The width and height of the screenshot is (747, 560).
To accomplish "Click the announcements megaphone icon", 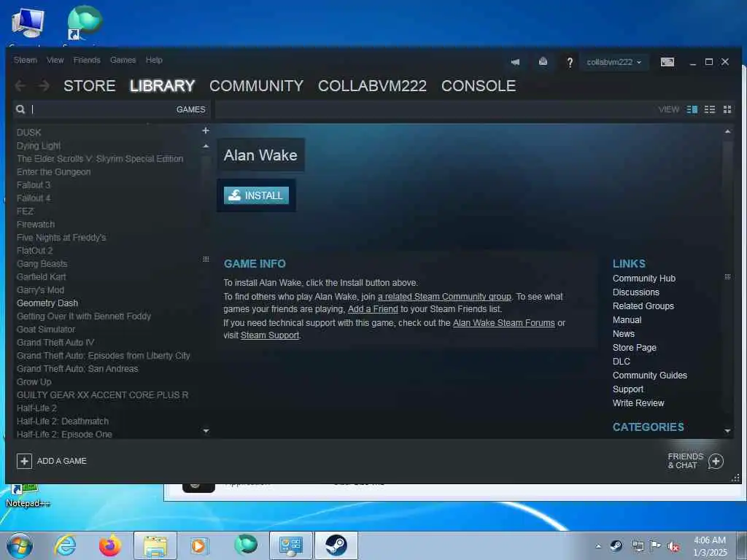I will click(x=516, y=62).
